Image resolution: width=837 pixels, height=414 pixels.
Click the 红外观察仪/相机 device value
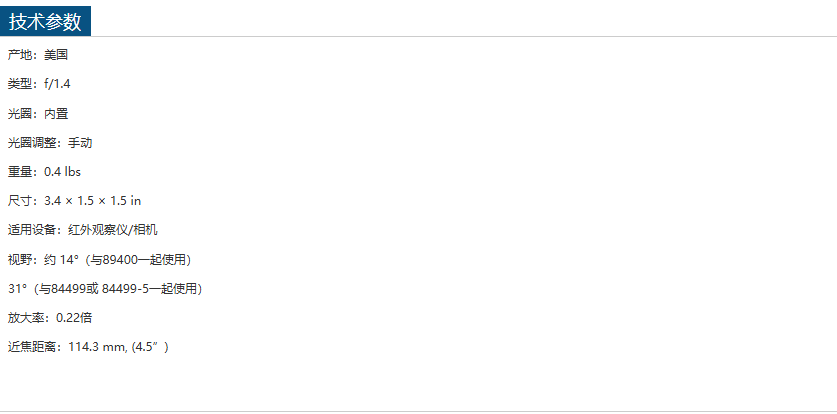tap(113, 230)
